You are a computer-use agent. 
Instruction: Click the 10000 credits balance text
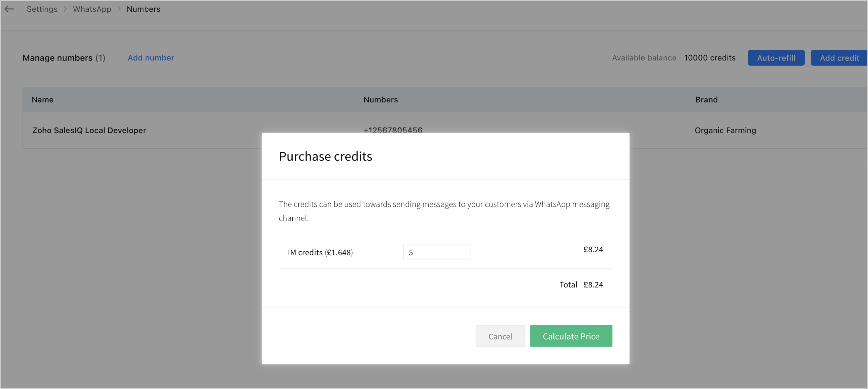coord(709,58)
